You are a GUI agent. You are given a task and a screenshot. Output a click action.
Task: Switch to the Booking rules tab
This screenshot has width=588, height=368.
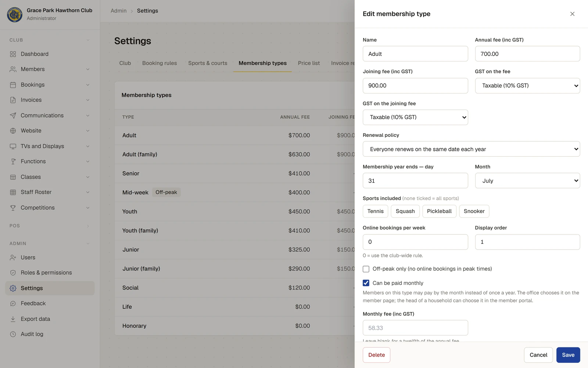[159, 63]
